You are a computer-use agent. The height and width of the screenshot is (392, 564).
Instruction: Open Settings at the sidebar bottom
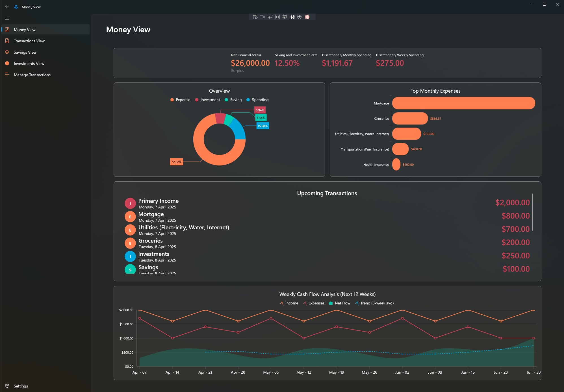(21, 386)
